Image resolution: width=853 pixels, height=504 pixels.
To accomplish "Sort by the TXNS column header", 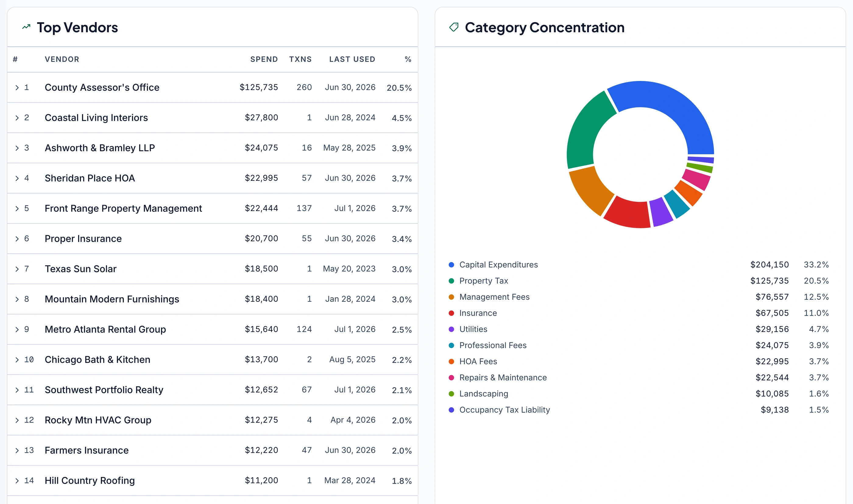I will tap(300, 59).
